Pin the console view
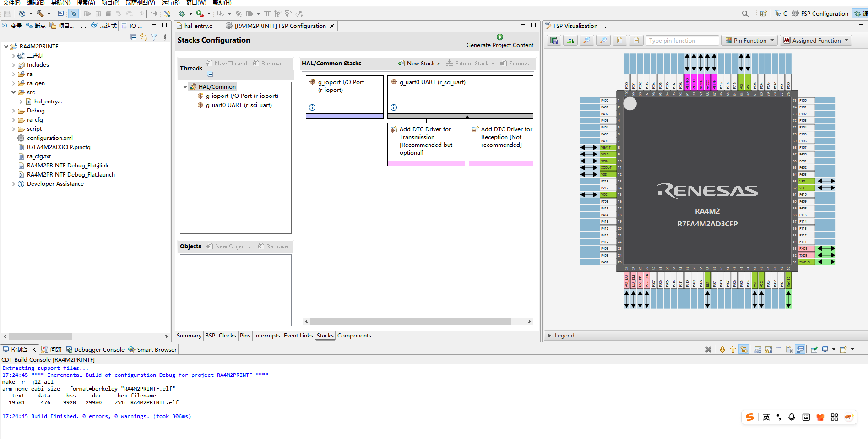The width and height of the screenshot is (868, 439). click(814, 349)
